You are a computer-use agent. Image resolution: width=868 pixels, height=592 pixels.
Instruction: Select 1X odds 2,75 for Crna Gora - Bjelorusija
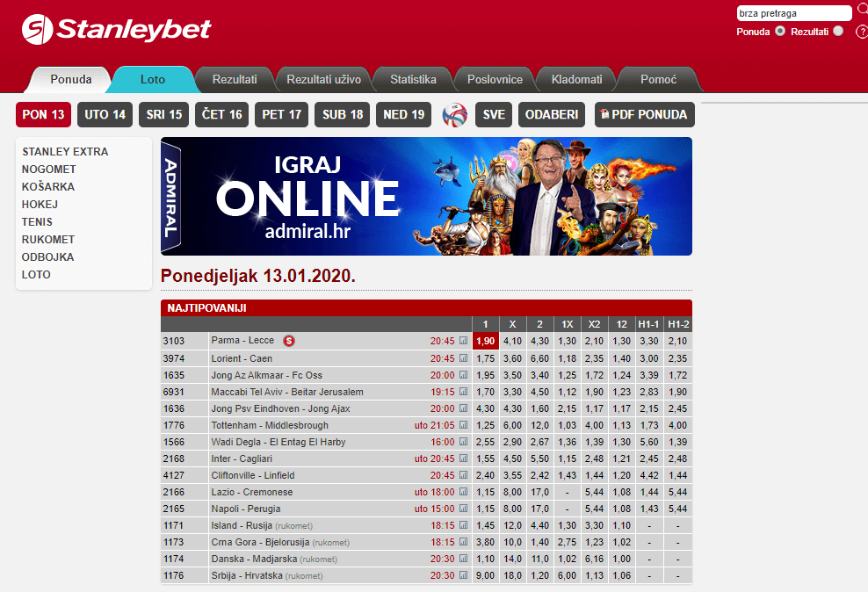pos(568,542)
